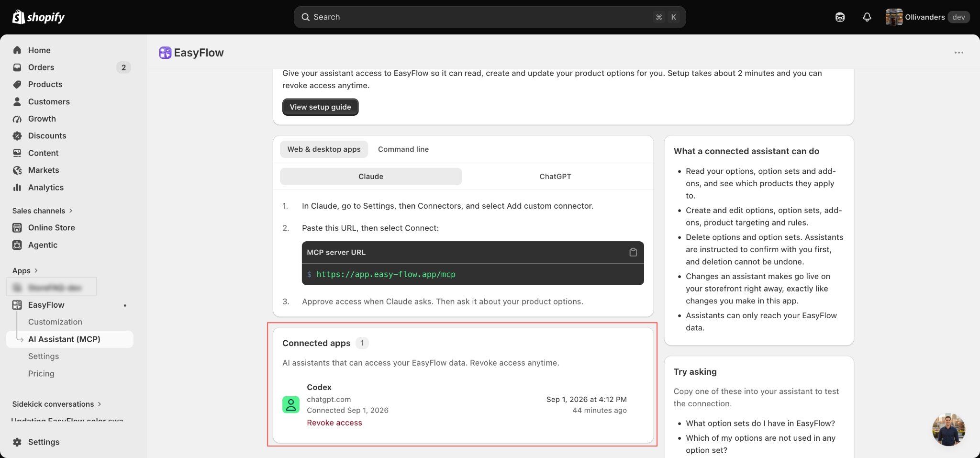Click the chatgpt.com text
This screenshot has width=980, height=458.
pos(329,399)
